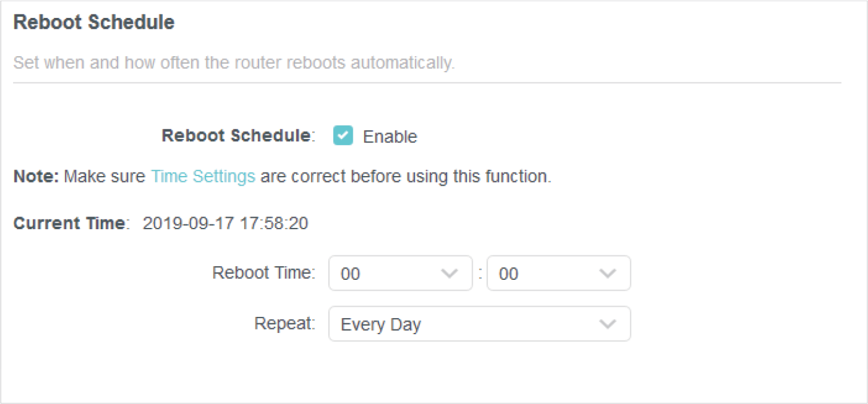This screenshot has width=868, height=404.
Task: Click the colon between the time dropdowns
Action: (x=480, y=273)
